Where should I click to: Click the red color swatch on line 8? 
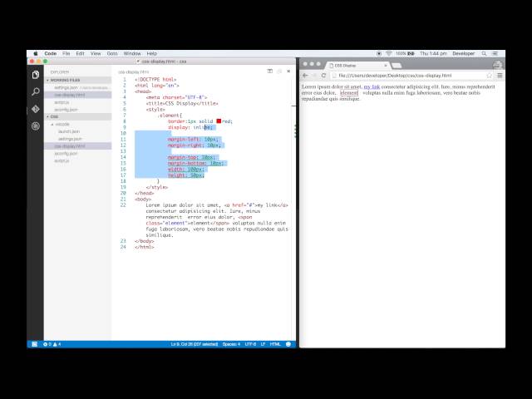click(219, 121)
